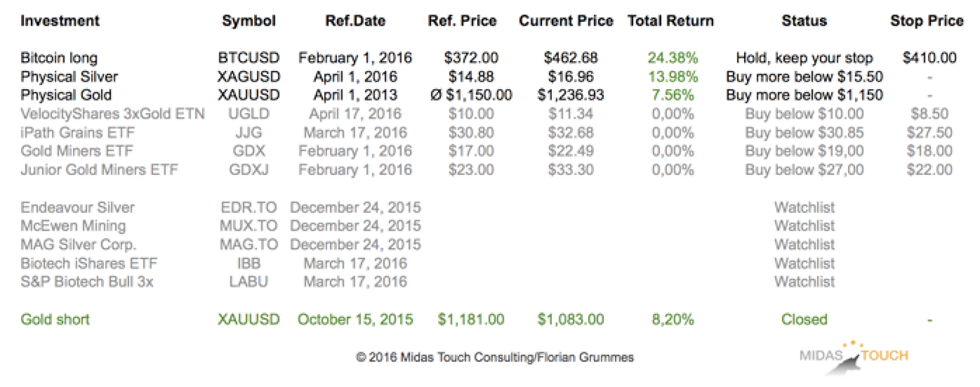980x387 pixels.
Task: Click the Midas Touch logo
Action: pos(854,355)
